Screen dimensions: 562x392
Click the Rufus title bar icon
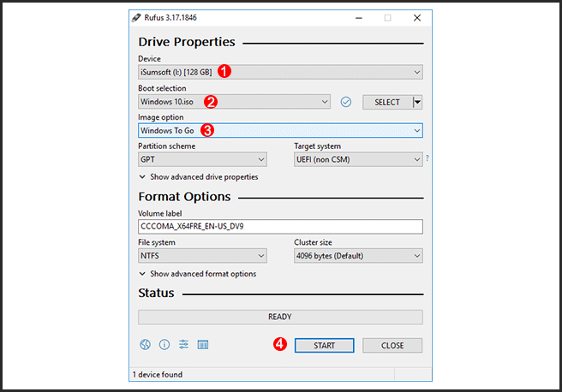[x=136, y=17]
